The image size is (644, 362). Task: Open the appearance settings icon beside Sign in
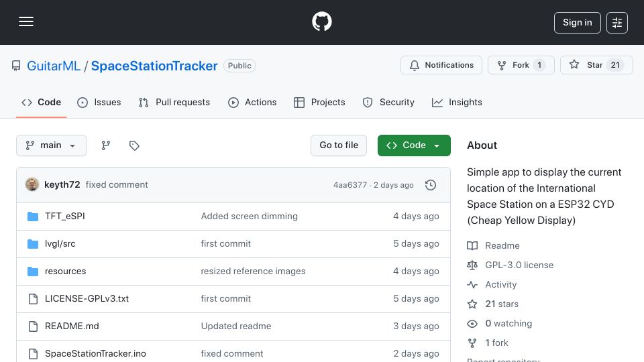[x=617, y=23]
